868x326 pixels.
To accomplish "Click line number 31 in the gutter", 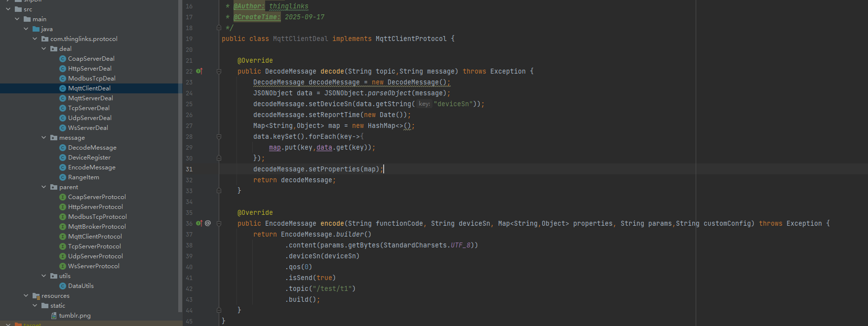I will tap(189, 169).
